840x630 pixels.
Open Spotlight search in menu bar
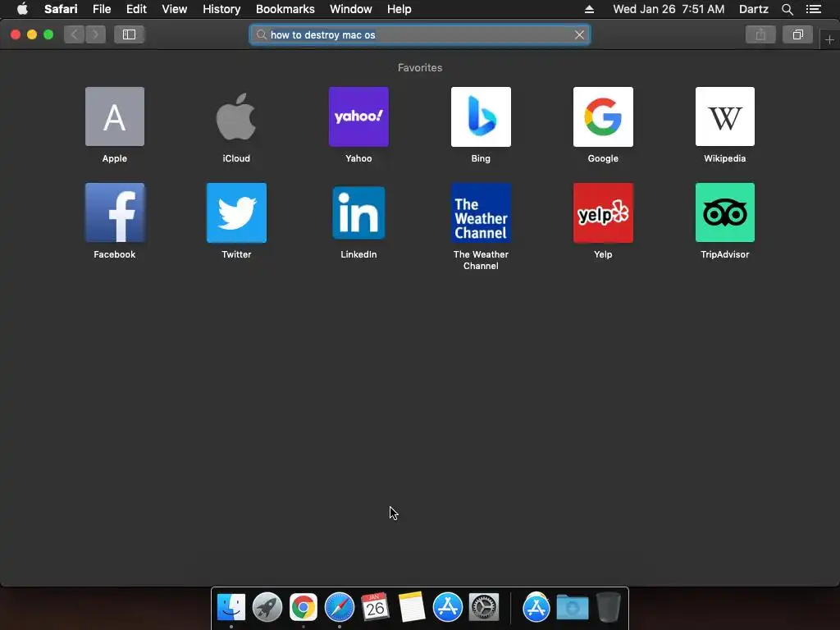787,9
